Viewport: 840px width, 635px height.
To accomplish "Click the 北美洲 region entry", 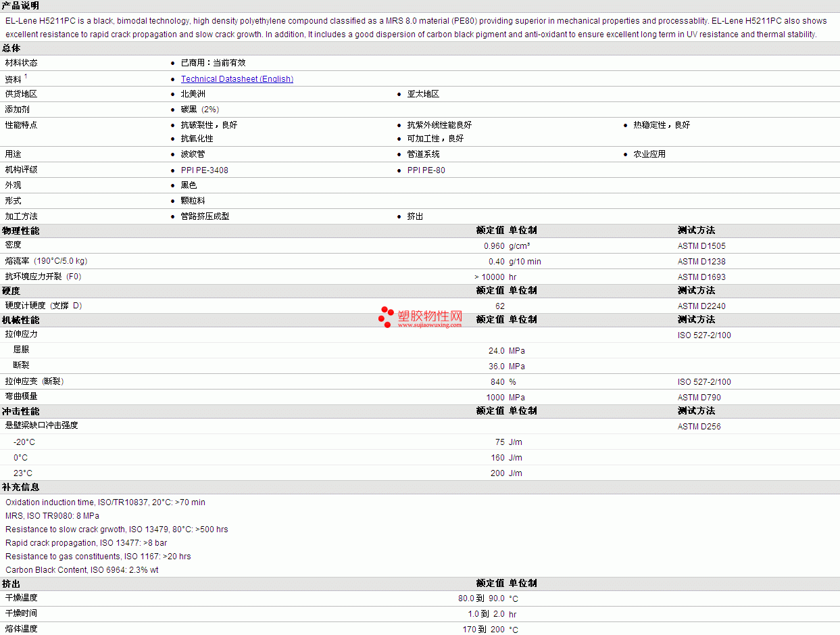I will point(193,94).
